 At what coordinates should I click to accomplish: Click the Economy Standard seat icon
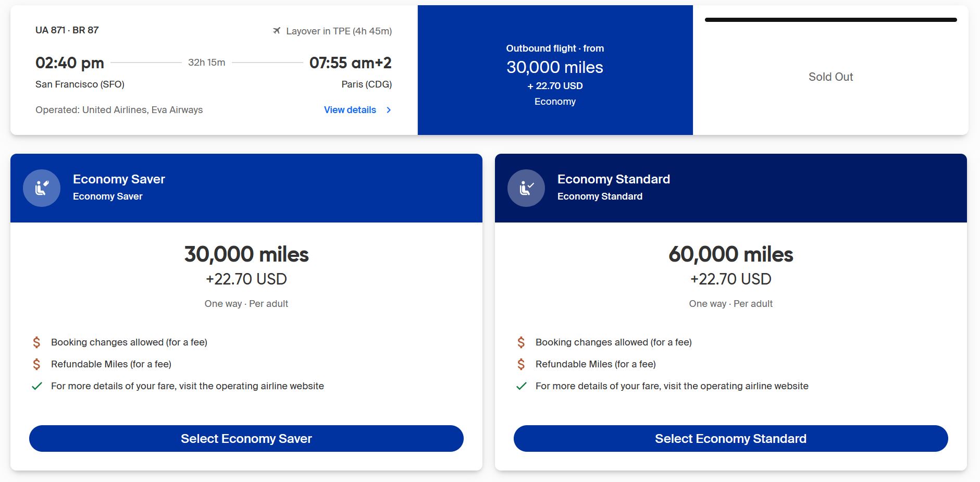[526, 188]
